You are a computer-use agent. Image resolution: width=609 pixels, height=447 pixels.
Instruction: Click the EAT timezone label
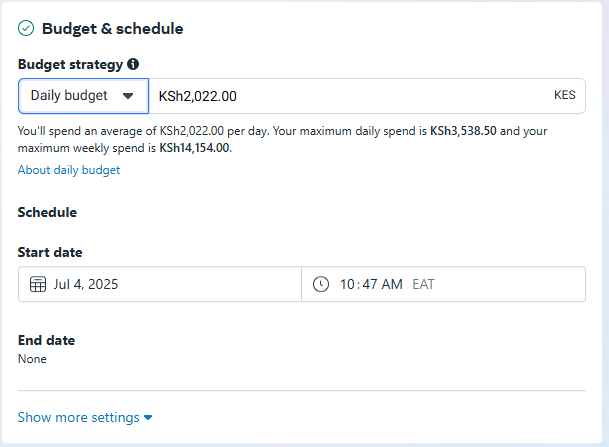coord(423,284)
